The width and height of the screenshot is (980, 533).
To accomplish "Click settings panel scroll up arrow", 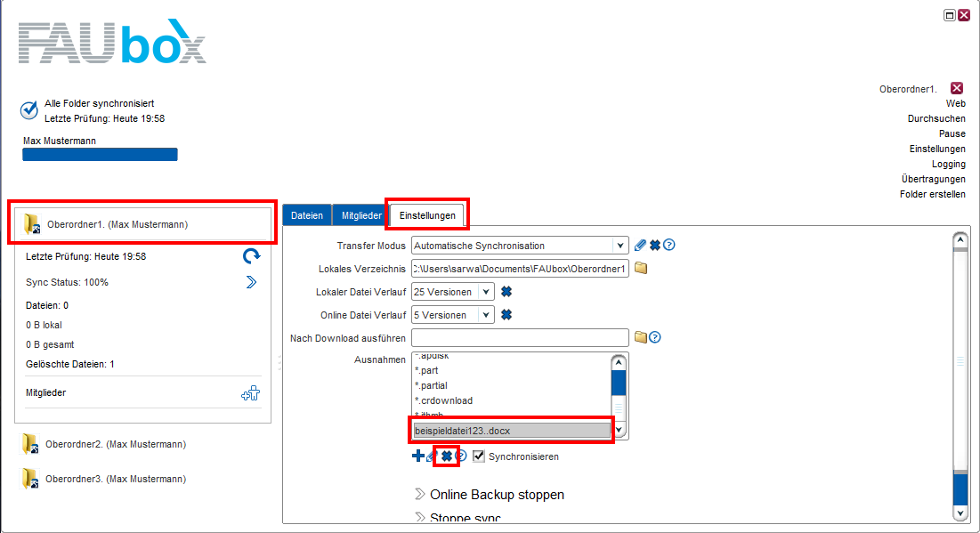I will 960,240.
